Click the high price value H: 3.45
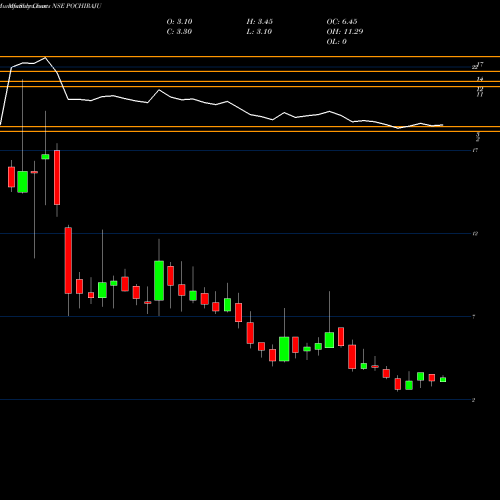The width and height of the screenshot is (500, 500). [260, 22]
